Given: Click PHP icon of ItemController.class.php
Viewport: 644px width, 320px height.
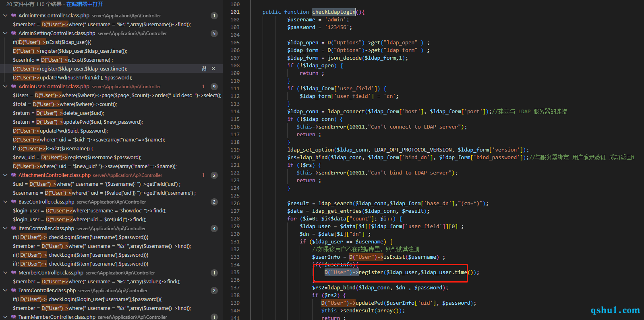Looking at the screenshot, I should click(14, 229).
